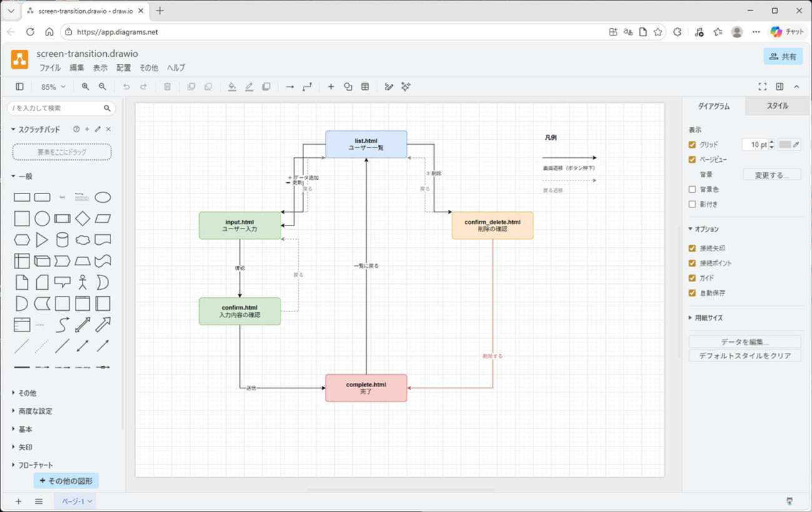Uncheck the グリッド checkbox
The width and height of the screenshot is (812, 512).
tap(692, 145)
